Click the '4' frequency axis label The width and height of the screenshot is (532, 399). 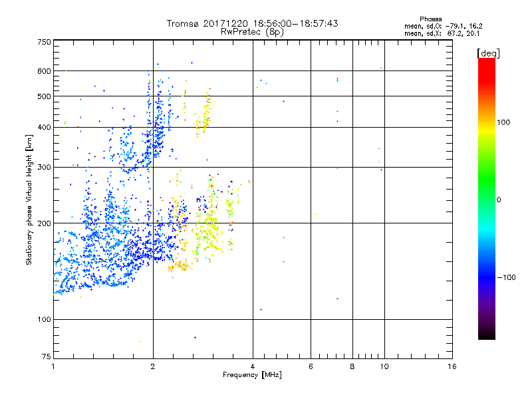tap(253, 366)
